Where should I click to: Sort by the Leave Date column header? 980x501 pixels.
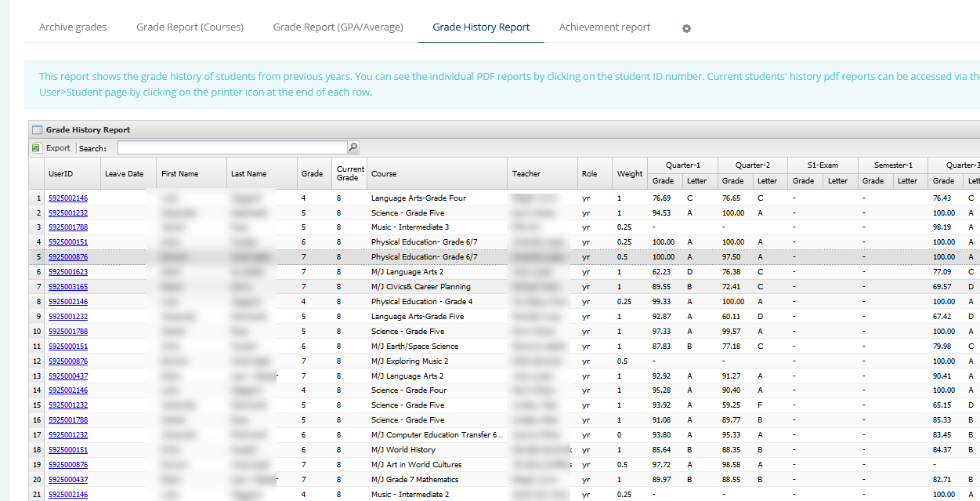pos(124,174)
